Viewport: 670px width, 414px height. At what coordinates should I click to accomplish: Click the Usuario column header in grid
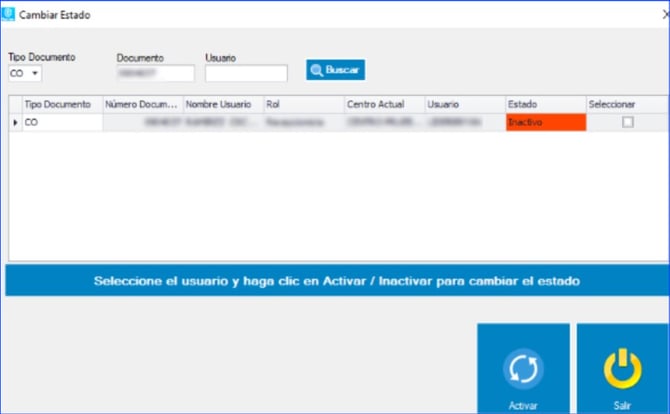(464, 104)
